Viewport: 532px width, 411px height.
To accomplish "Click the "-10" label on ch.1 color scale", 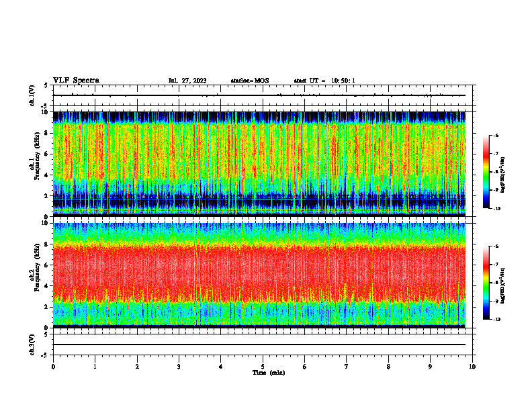I will coord(497,209).
